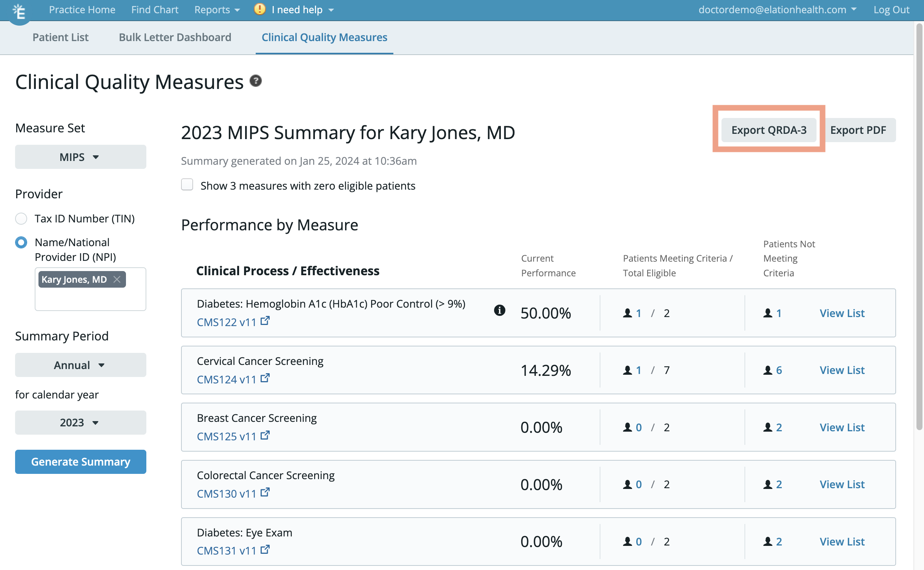Screen dimensions: 924x570
Task: Click 14.29% performance value
Action: tap(545, 370)
